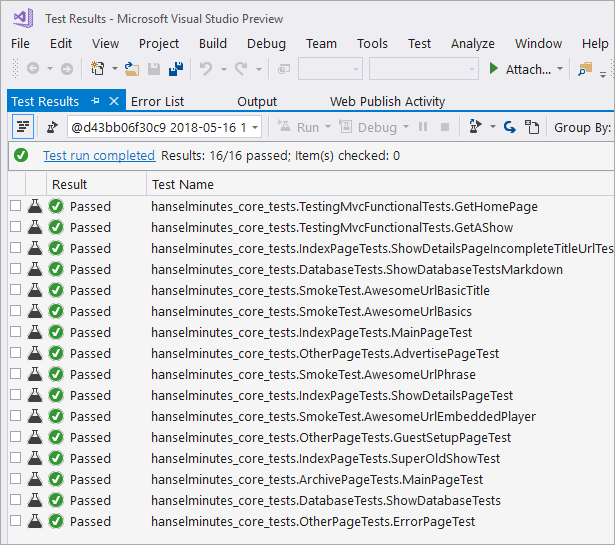Click the empty solution platforms combo box
The width and height of the screenshot is (615, 545).
424,69
